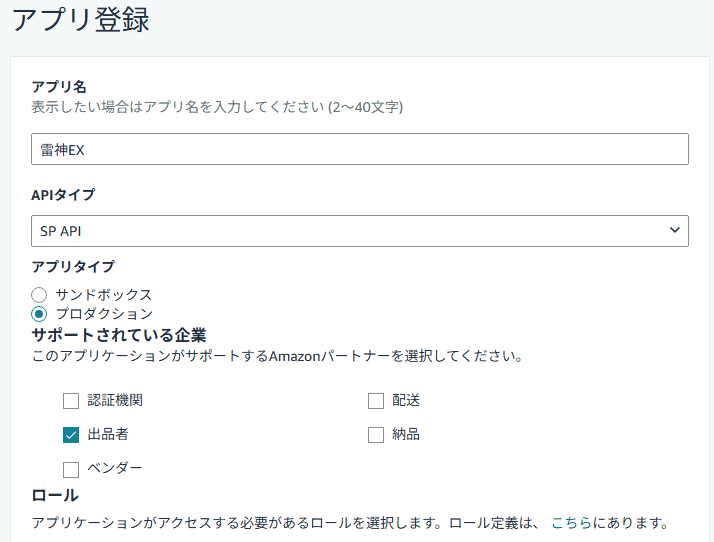Click the アプリ名 text field containing 雷神EX
Viewport: 714px width, 542px height.
coord(360,149)
